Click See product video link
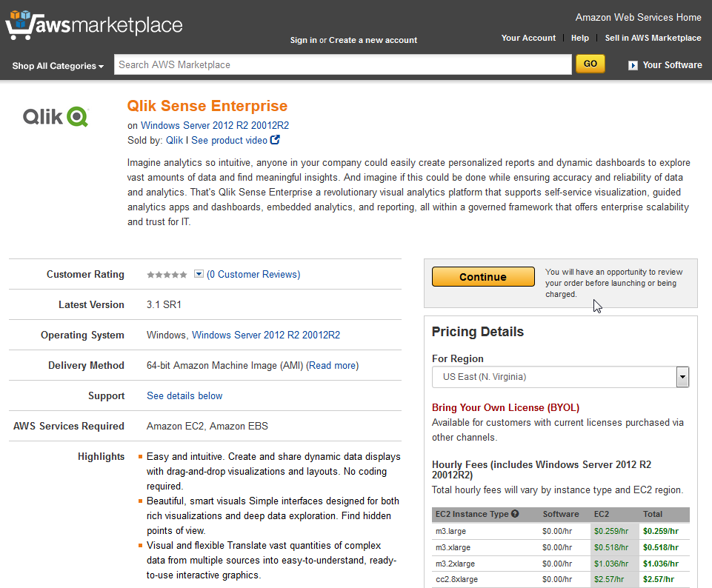Viewport: 712px width, 588px height. (x=230, y=140)
